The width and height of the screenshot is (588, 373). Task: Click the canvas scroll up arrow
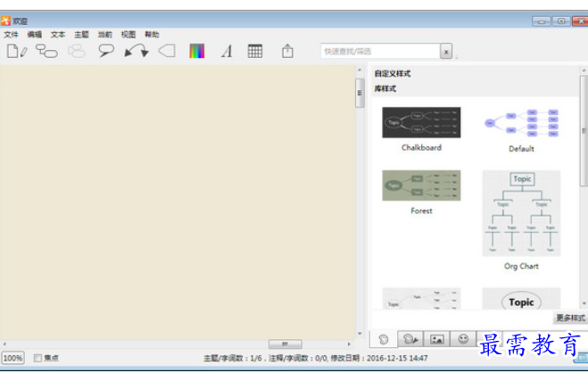click(x=360, y=70)
